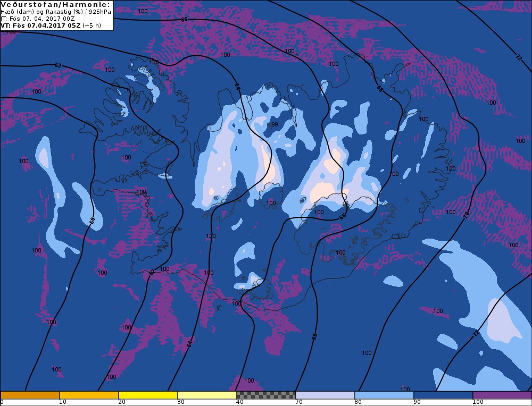Click the legend tick label '10'
The image size is (532, 406).
click(x=63, y=402)
